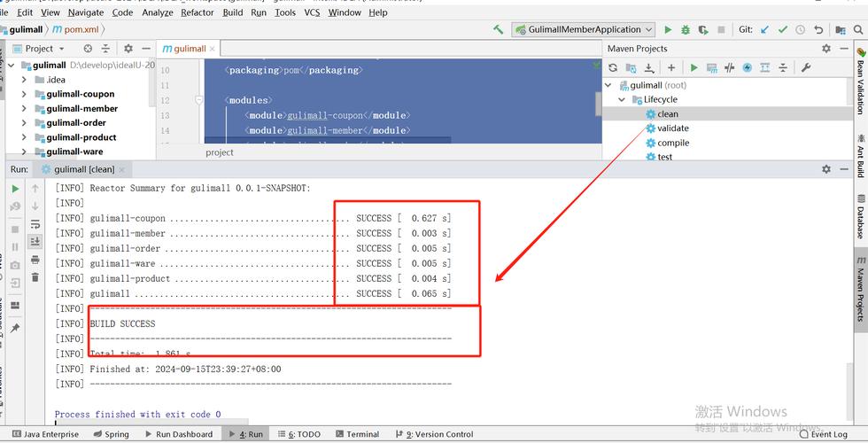Click the Reimport All Maven Projects icon
The height and width of the screenshot is (443, 868).
click(613, 67)
